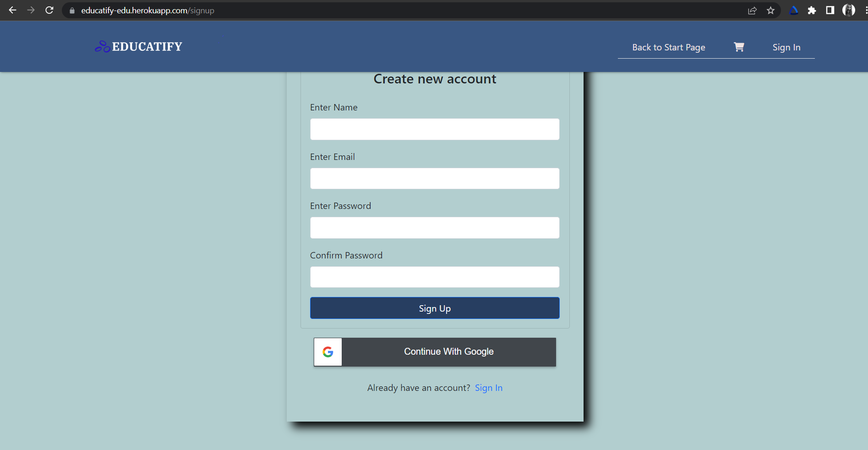This screenshot has width=868, height=450.
Task: Open the browser extensions puzzle icon
Action: [x=812, y=10]
